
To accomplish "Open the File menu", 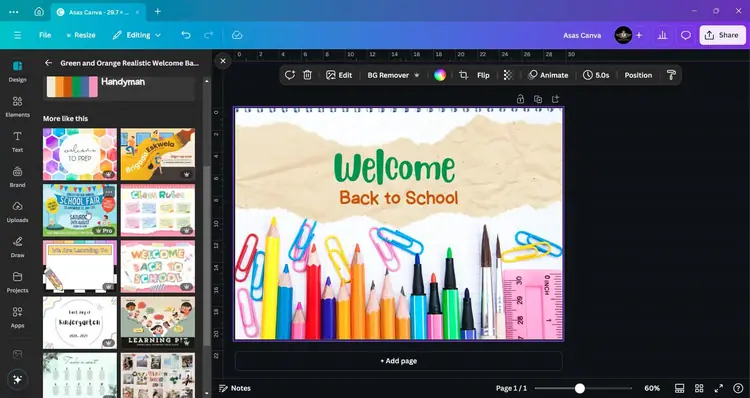I will pos(45,35).
